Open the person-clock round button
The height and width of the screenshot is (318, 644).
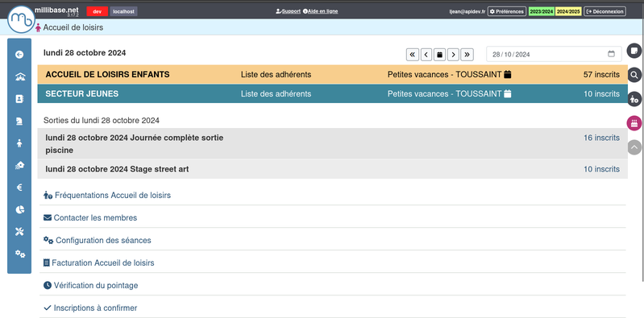tap(634, 99)
